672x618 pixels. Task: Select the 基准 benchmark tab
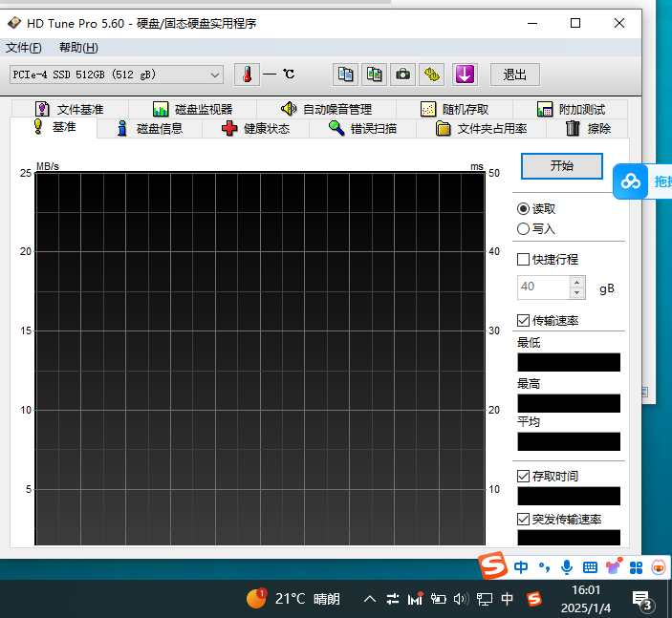(54, 127)
